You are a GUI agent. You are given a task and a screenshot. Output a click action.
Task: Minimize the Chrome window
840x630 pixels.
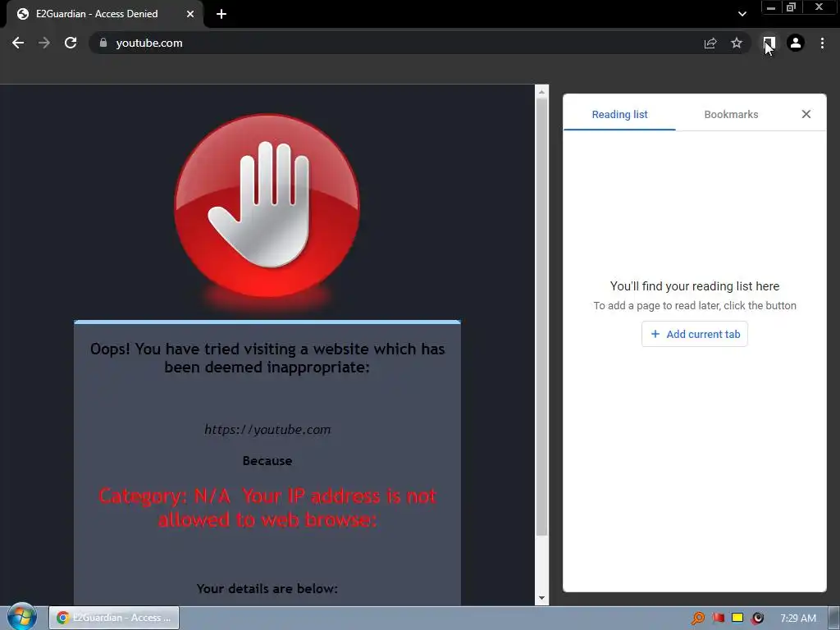pos(771,7)
